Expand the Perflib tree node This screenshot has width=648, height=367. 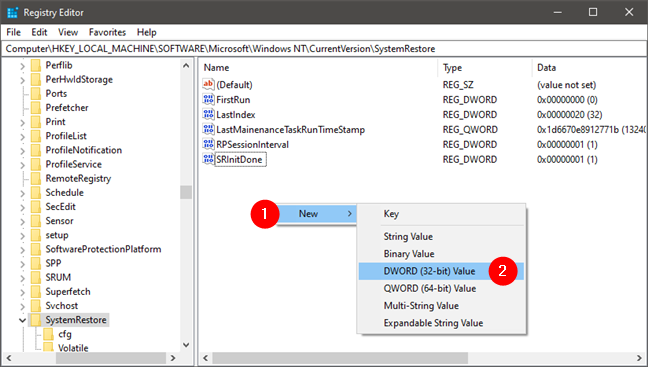[23, 66]
